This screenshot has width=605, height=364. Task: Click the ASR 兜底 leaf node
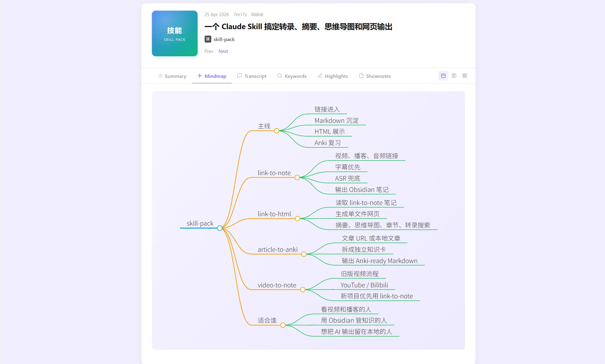point(348,179)
